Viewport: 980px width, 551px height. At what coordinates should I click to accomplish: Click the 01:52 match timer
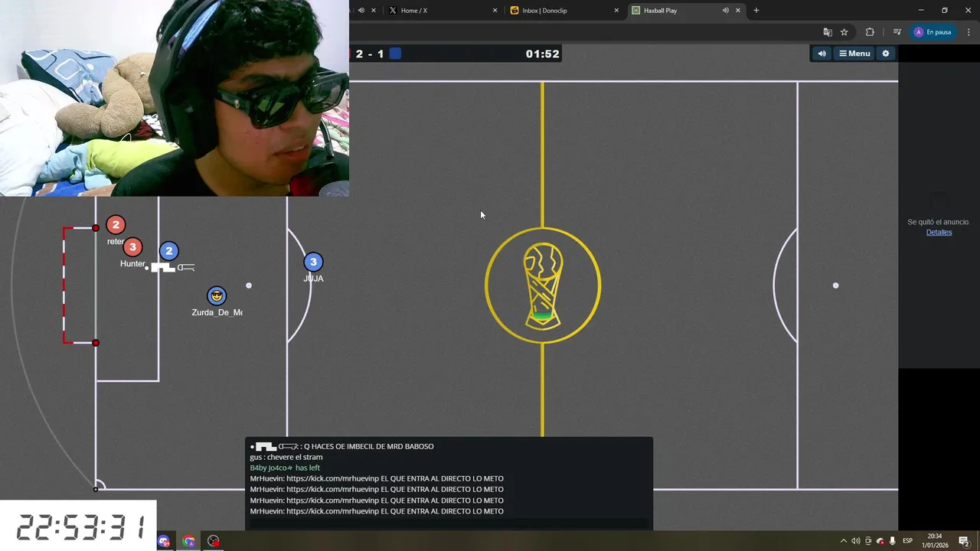pyautogui.click(x=542, y=54)
